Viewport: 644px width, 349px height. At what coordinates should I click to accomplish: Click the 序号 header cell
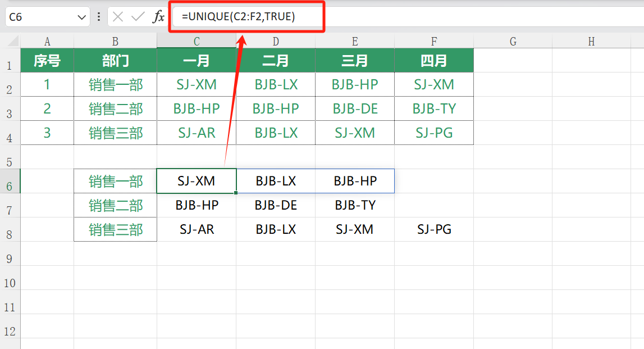[47, 61]
